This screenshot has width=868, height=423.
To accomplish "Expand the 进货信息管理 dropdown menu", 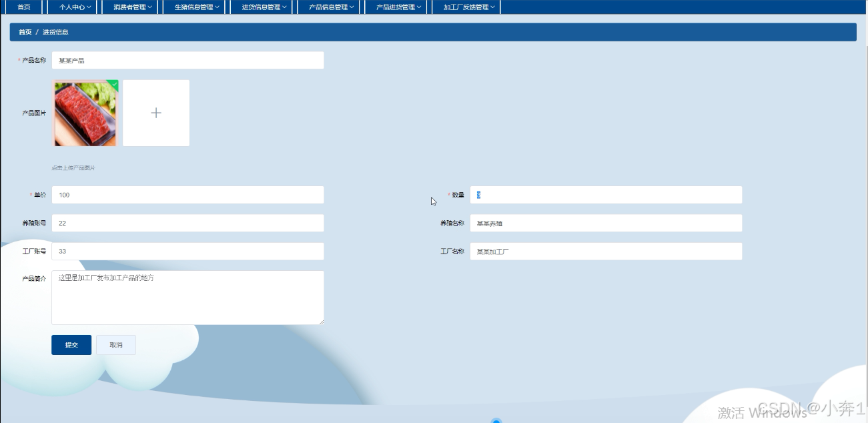I will tap(261, 7).
